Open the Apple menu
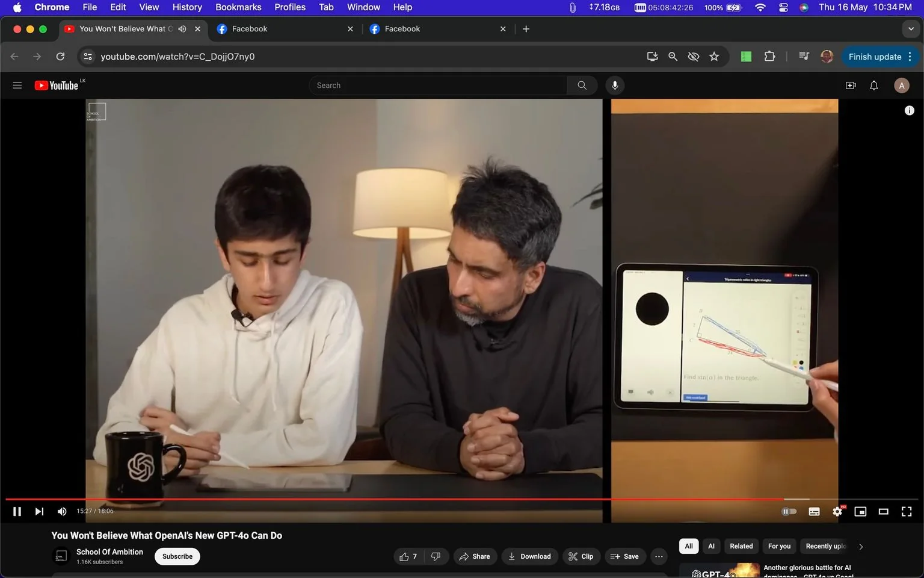 click(x=17, y=7)
